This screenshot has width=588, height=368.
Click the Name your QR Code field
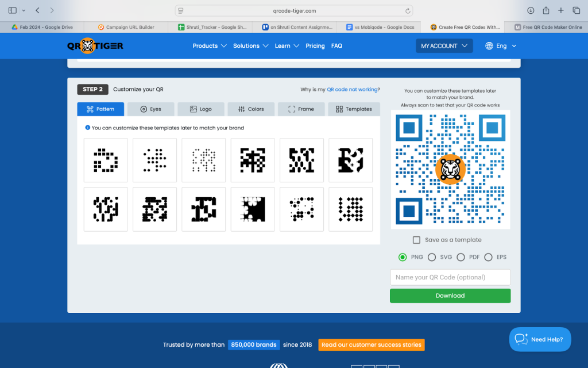450,277
